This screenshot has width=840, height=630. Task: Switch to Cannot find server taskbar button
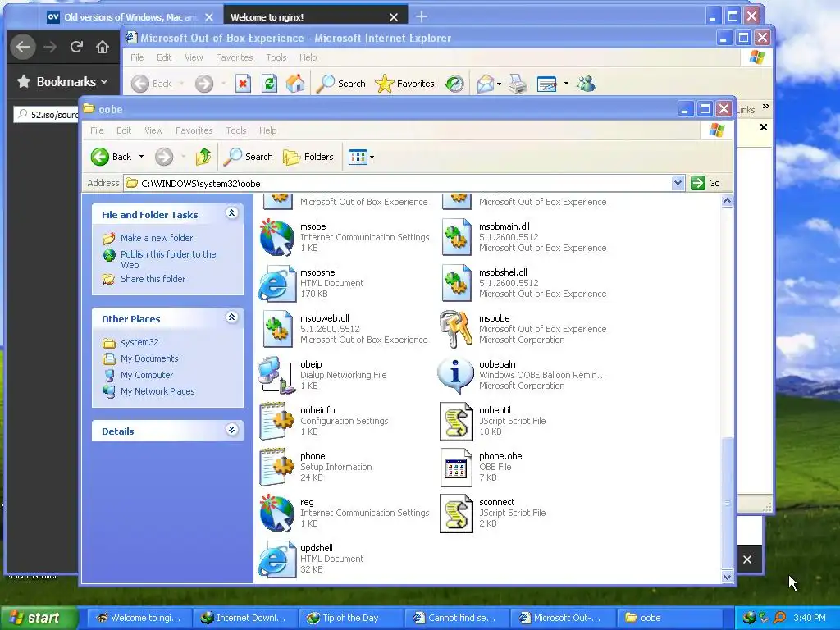(x=456, y=618)
